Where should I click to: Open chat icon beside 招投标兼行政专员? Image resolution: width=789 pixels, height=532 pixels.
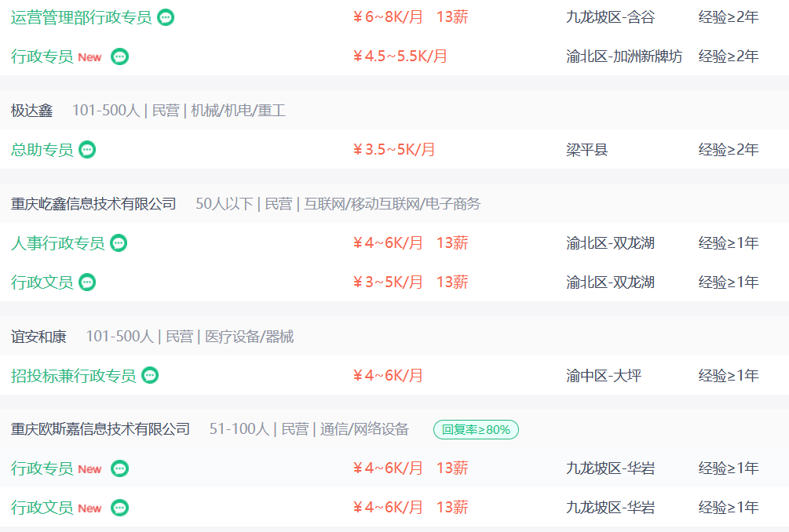pyautogui.click(x=150, y=376)
